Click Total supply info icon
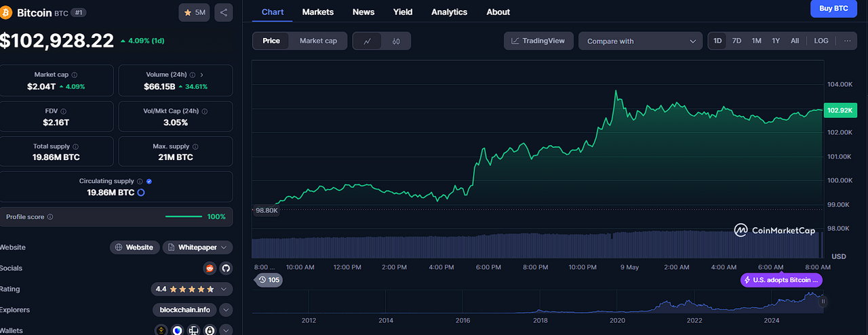The image size is (868, 335). [x=75, y=146]
